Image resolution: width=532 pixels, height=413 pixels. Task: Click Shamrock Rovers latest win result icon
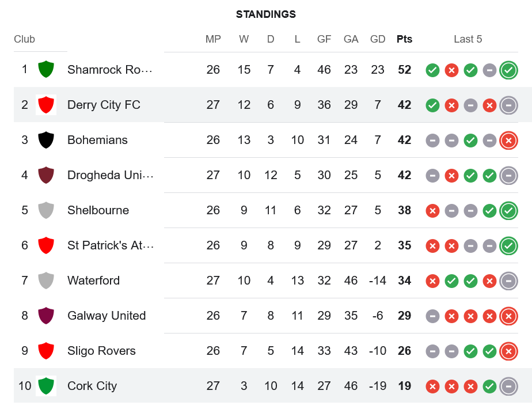(508, 70)
